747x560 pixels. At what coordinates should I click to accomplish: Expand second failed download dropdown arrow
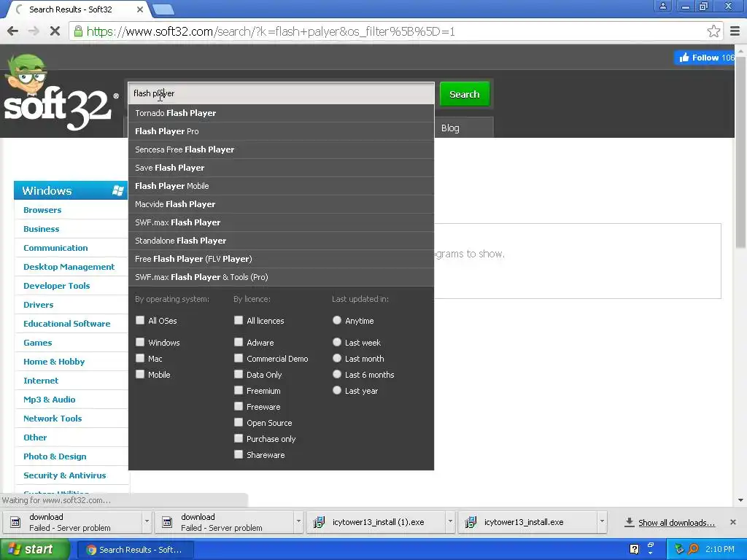298,522
